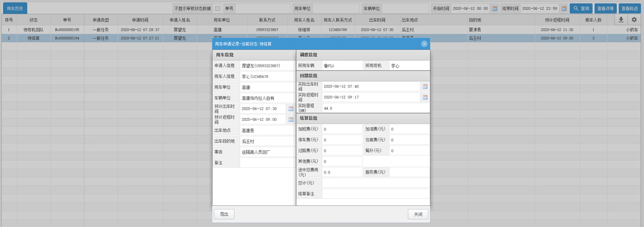Viewport: 644px width, 227px height.
Task: Select the row with 单号 №0000000195
Action: pyautogui.click(x=322, y=29)
